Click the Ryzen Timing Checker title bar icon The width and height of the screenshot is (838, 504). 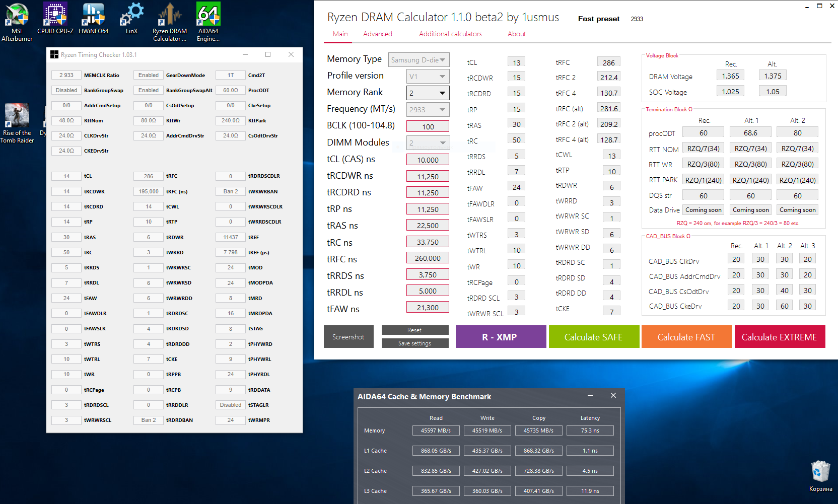pyautogui.click(x=54, y=54)
